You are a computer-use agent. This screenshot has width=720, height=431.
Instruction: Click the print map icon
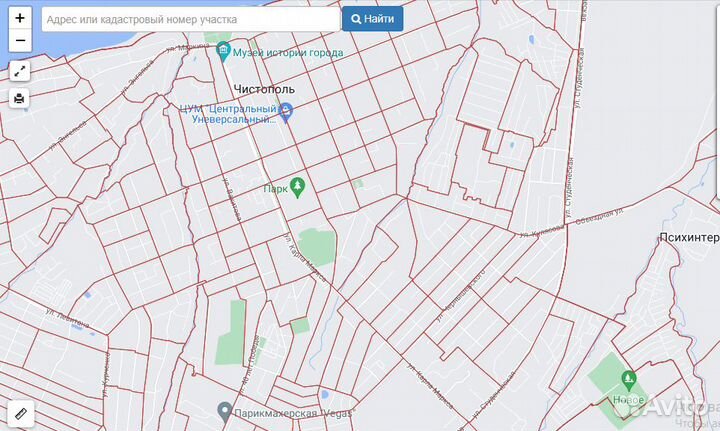[x=19, y=98]
